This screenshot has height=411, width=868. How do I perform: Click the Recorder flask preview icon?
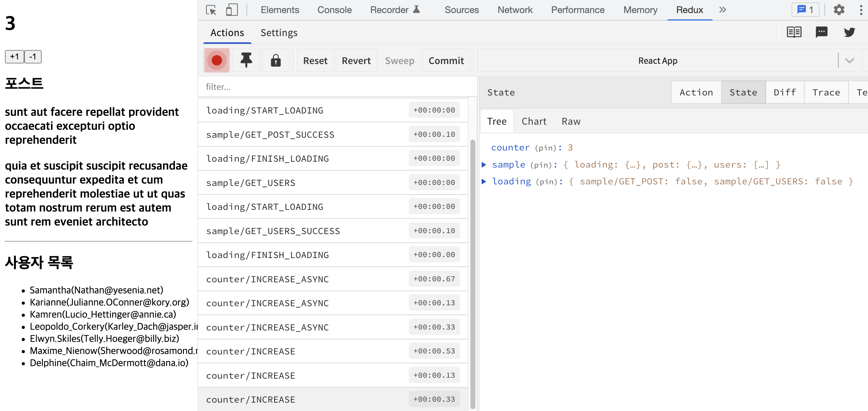click(x=417, y=9)
